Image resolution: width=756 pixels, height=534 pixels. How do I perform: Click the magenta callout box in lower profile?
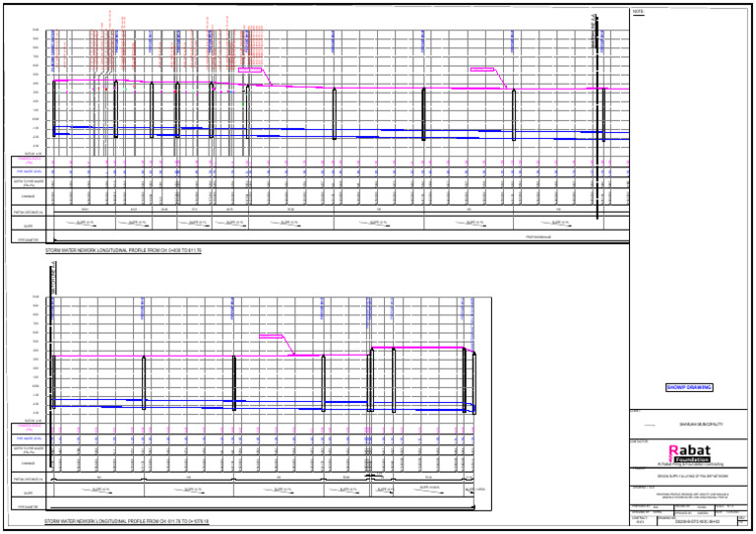[x=271, y=336]
